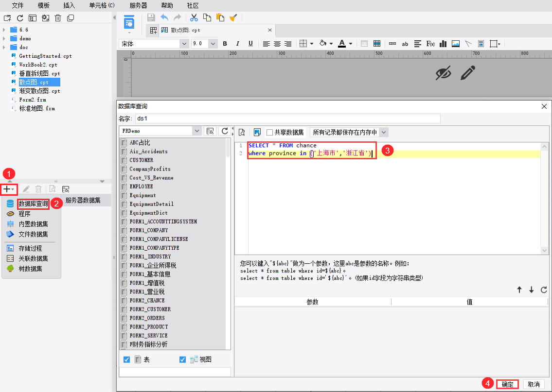Select the CUSTOMER table in the list
This screenshot has height=392, width=552.
click(x=141, y=160)
